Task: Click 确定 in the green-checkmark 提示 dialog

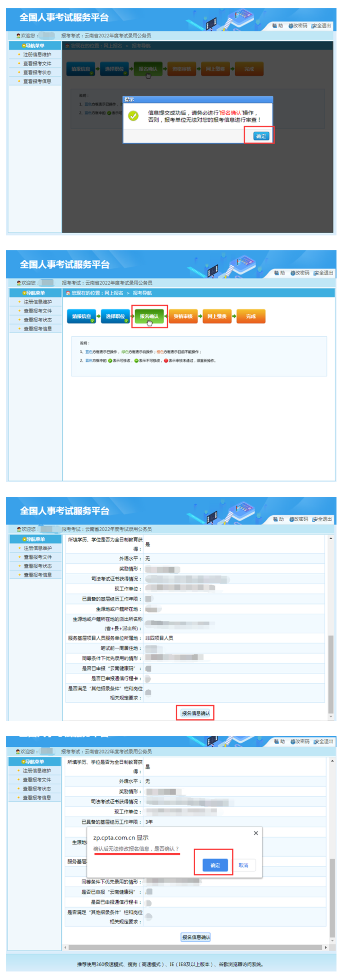Action: pos(261,136)
